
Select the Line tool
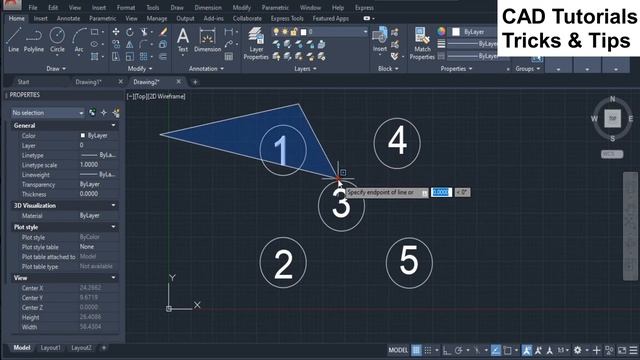click(x=13, y=40)
